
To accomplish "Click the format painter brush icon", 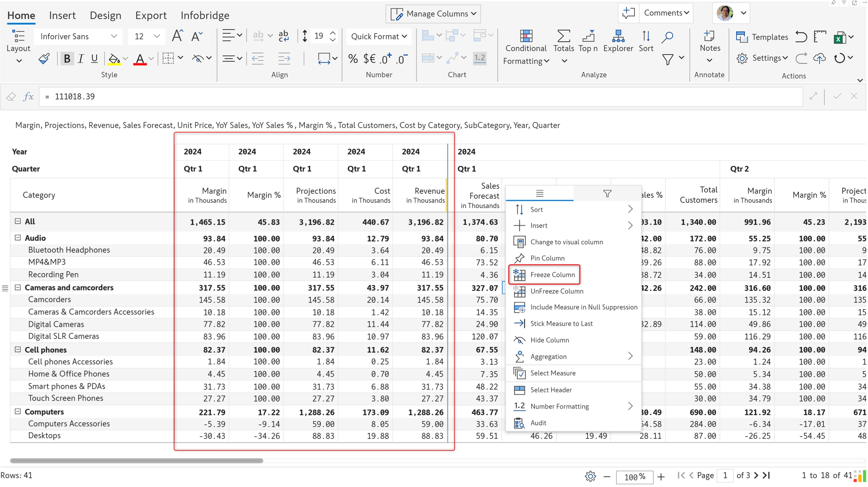I will click(44, 59).
